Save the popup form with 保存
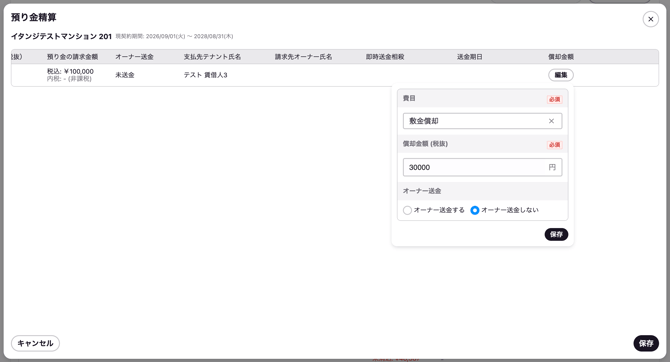The height and width of the screenshot is (362, 670). point(556,234)
